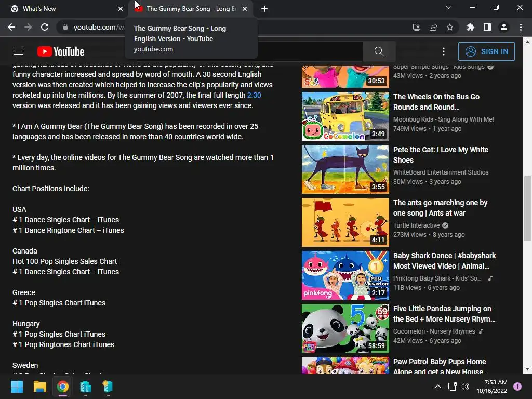Open Pete the Cat video thumbnail

tap(345, 169)
